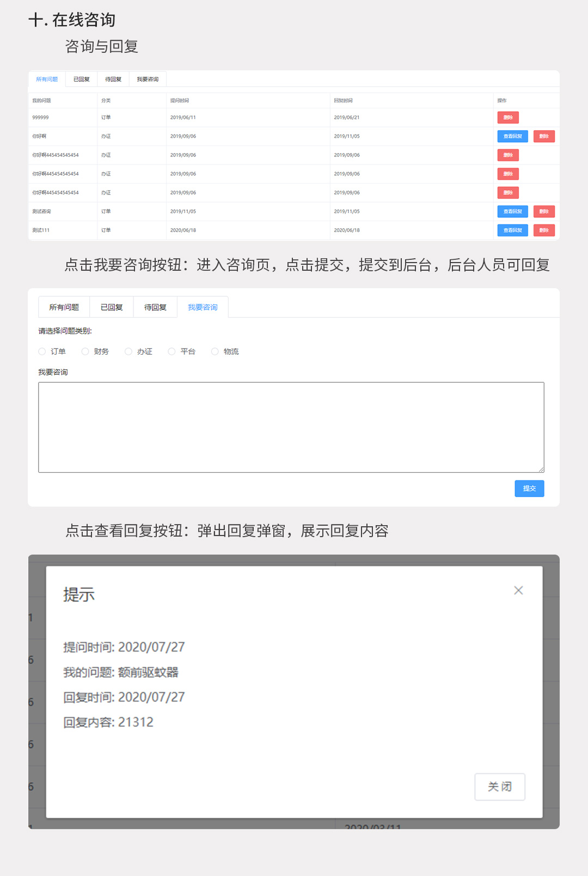The width and height of the screenshot is (588, 876).
Task: Open 已回复 tab above the question table
Action: click(82, 80)
